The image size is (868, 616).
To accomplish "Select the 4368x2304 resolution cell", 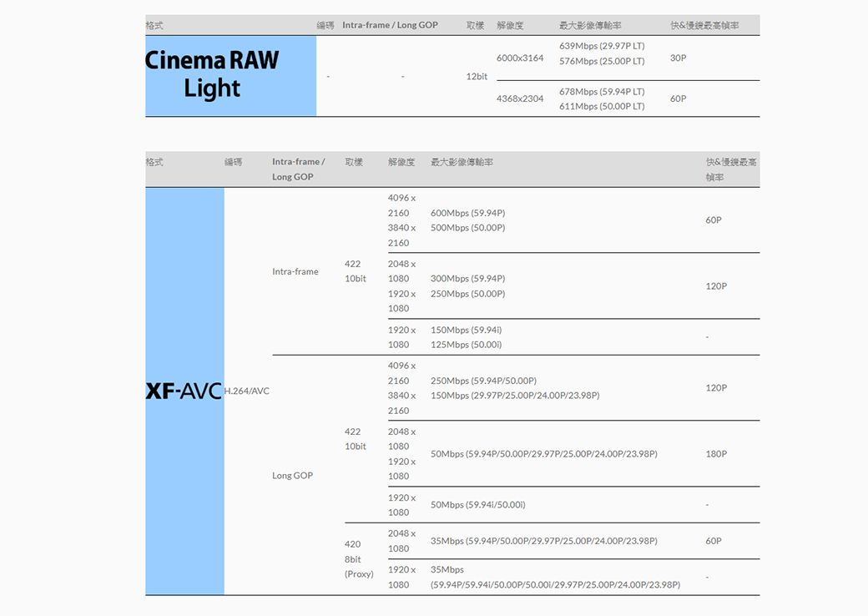I will [x=520, y=98].
